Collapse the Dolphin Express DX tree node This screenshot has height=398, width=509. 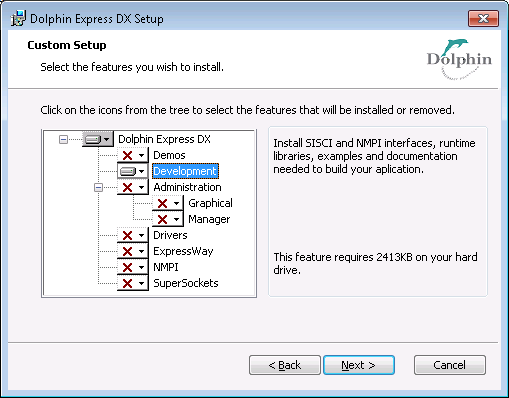[63, 139]
